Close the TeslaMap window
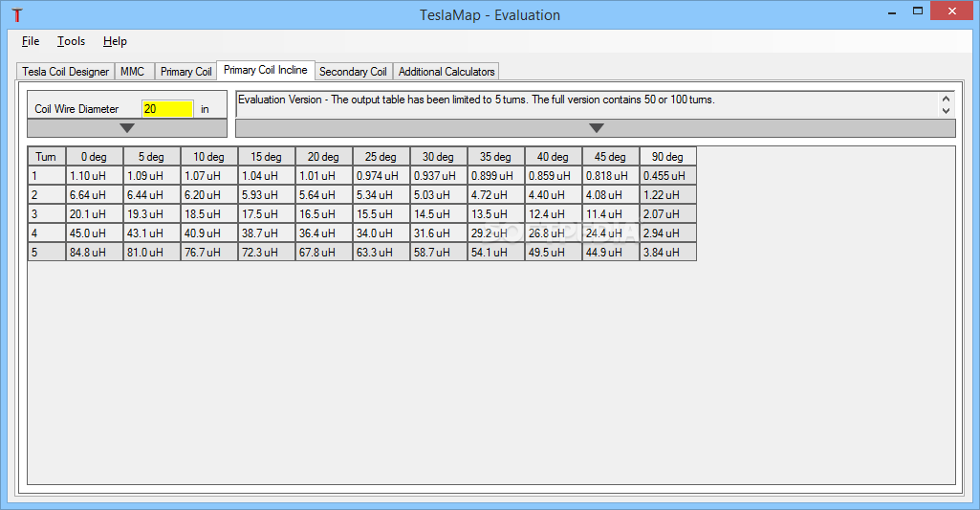 point(952,11)
